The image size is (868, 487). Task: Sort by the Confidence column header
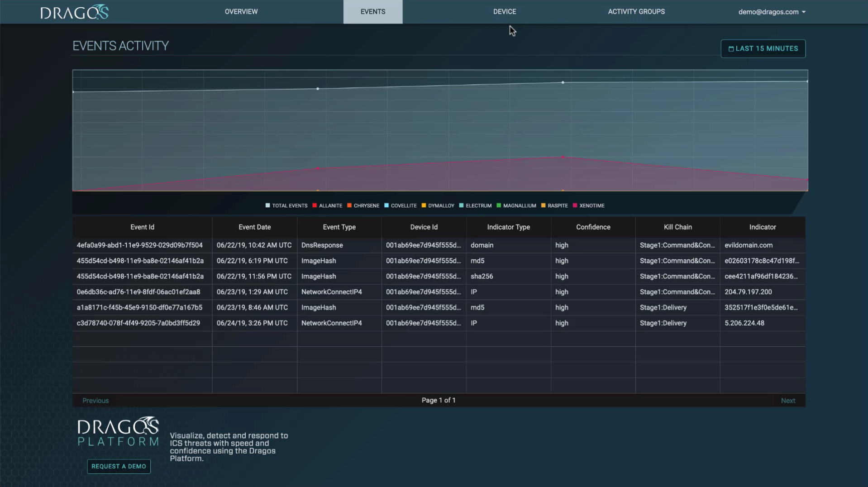click(x=593, y=227)
